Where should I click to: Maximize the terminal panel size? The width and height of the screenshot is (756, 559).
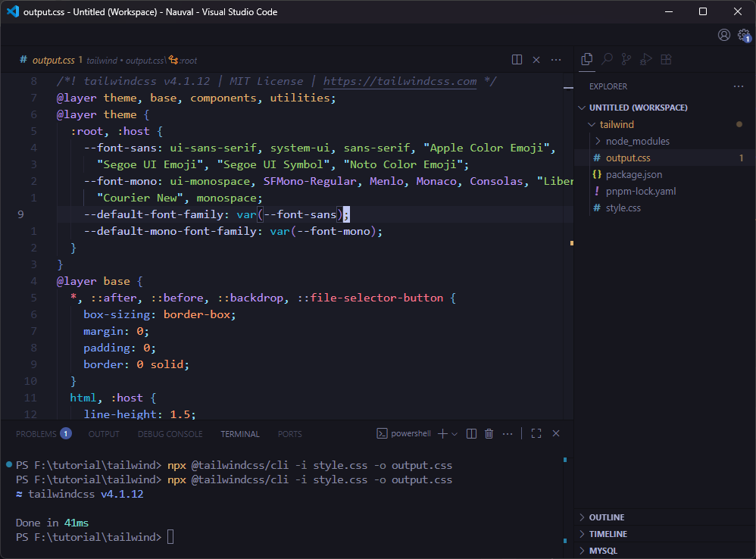click(x=536, y=433)
